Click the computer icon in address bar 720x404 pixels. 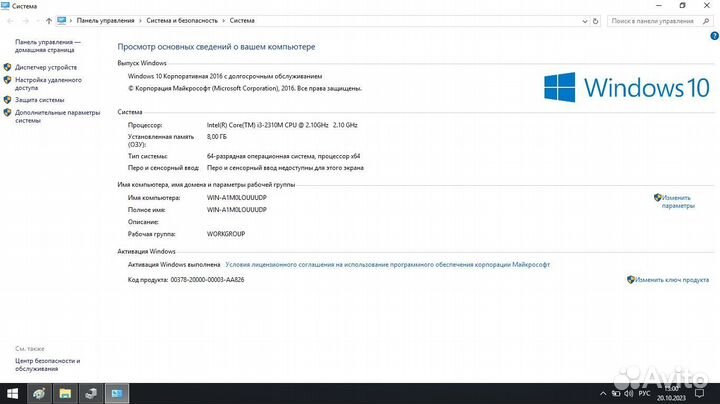[62, 21]
